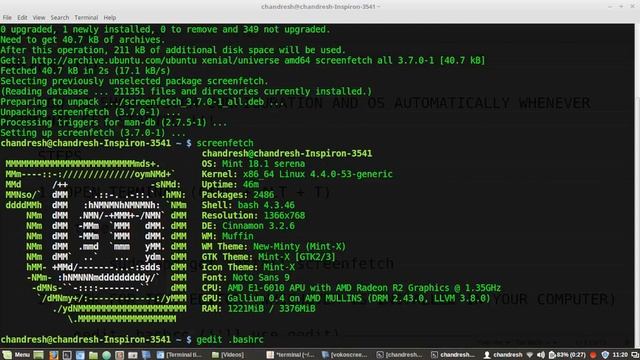
Task: Click the 'RAM: 1221MiB / 3376MiB' line
Action: point(258,309)
